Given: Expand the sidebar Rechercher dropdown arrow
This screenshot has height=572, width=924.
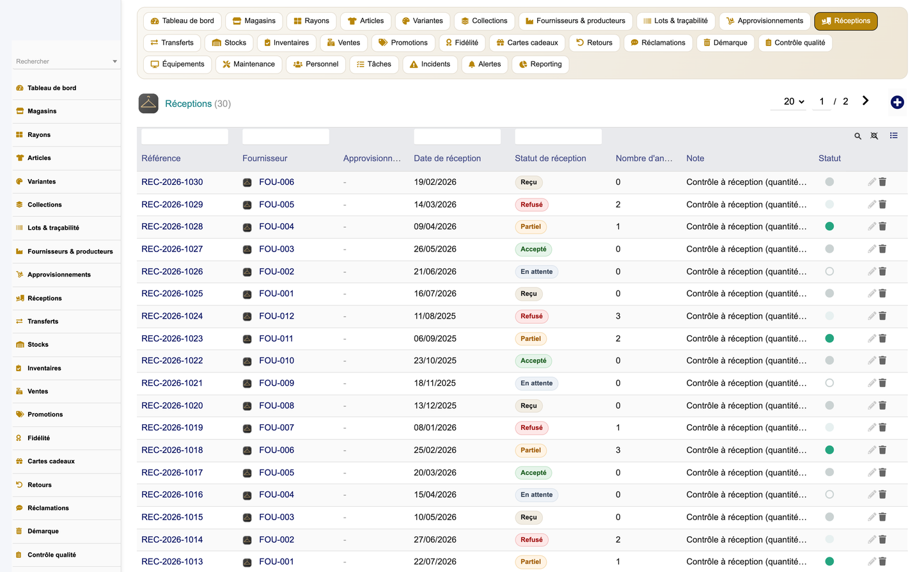Looking at the screenshot, I should click(115, 61).
